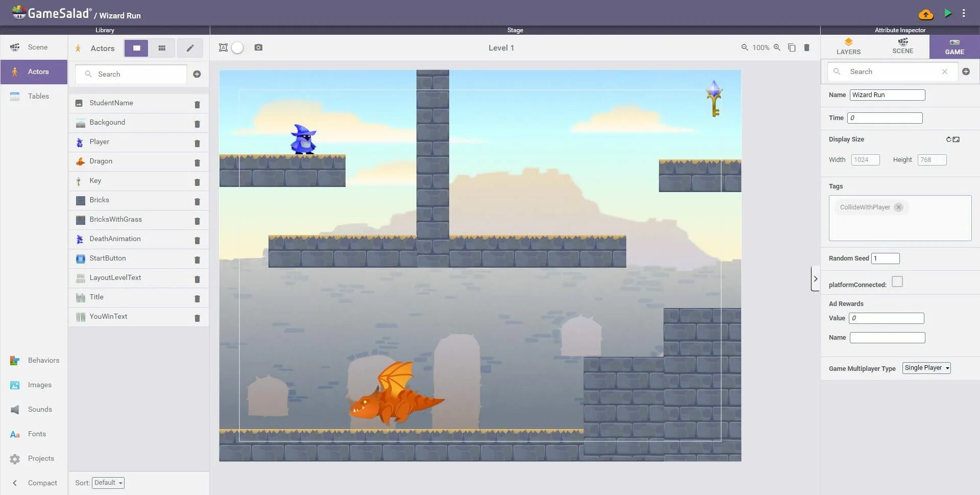Delete the Dragon actor with its trash icon
The width and height of the screenshot is (980, 495).
pos(198,162)
